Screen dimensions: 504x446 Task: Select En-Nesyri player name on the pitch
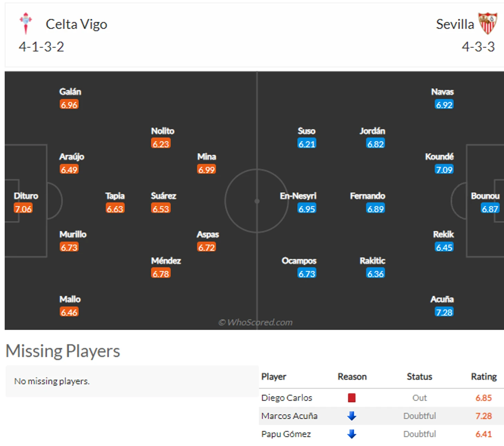298,196
